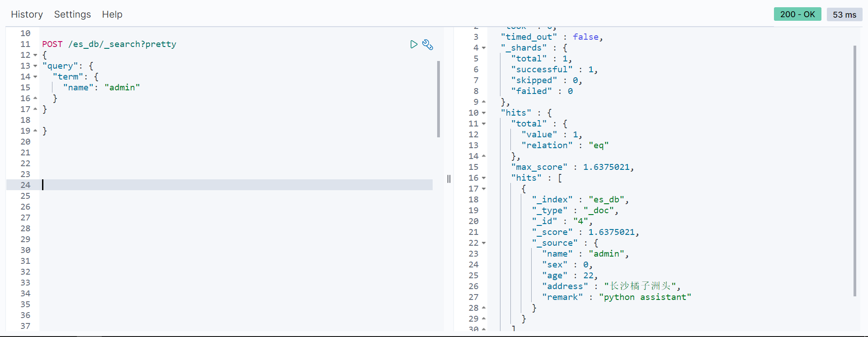Click the "_id" key in the response
Viewport: 868px width, 337px height.
[544, 221]
